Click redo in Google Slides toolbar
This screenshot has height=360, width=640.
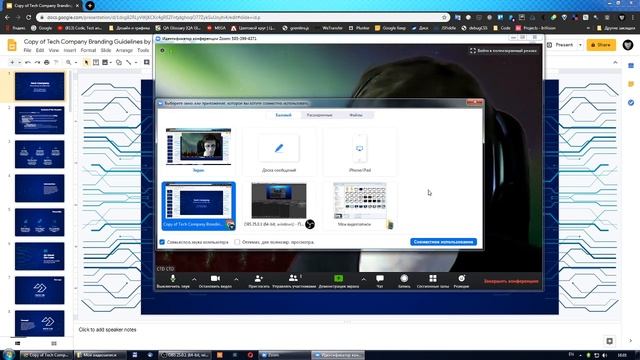37,62
